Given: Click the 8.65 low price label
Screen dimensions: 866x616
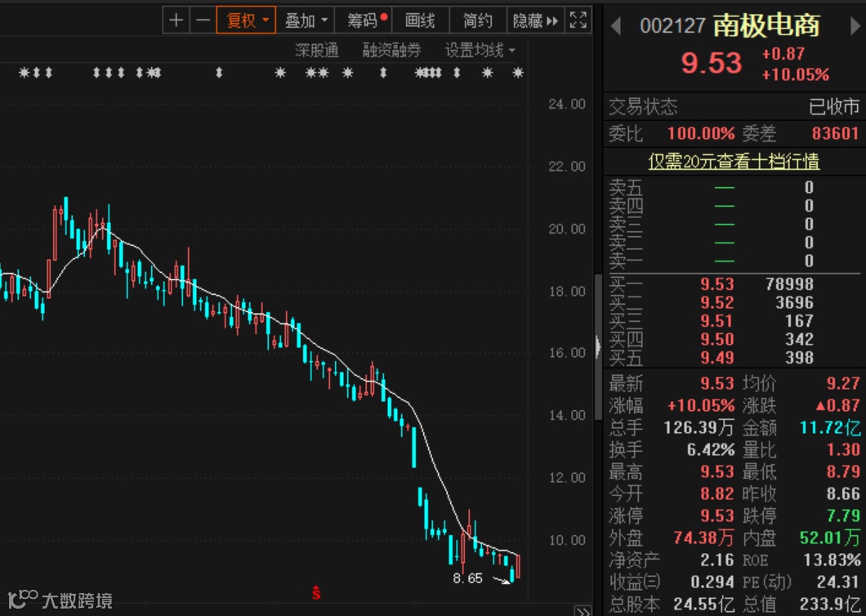Looking at the screenshot, I should [x=467, y=578].
